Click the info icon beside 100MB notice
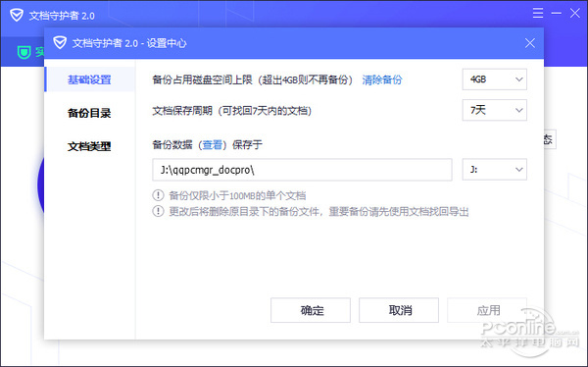The height and width of the screenshot is (367, 588). 158,195
